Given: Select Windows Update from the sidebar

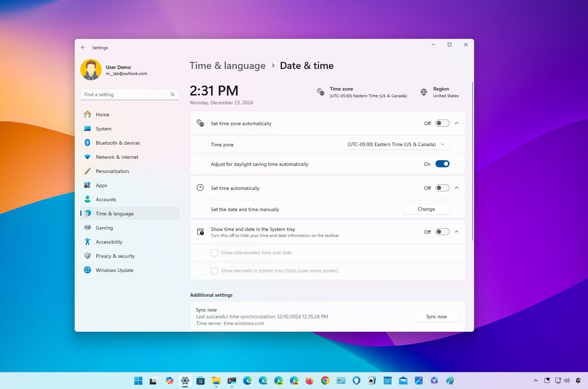Looking at the screenshot, I should (114, 270).
